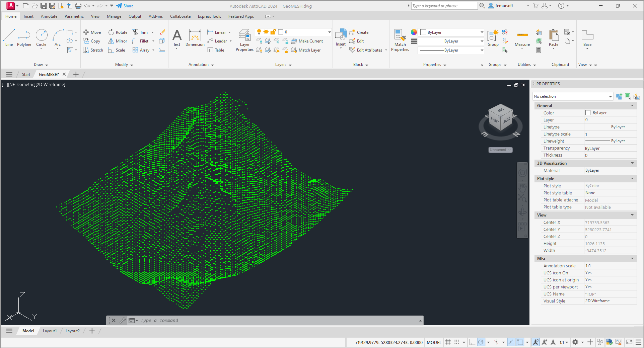Toggle ortho mode in status bar
Screen dimensions: 644x348
point(472,342)
